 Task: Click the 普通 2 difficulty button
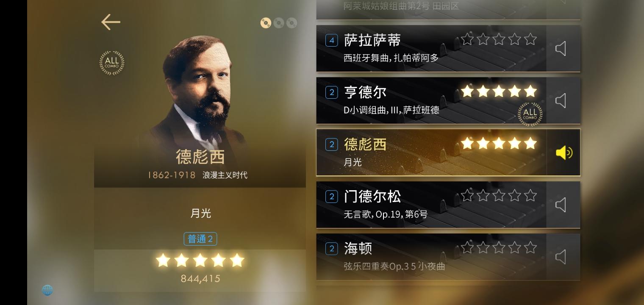pos(200,239)
